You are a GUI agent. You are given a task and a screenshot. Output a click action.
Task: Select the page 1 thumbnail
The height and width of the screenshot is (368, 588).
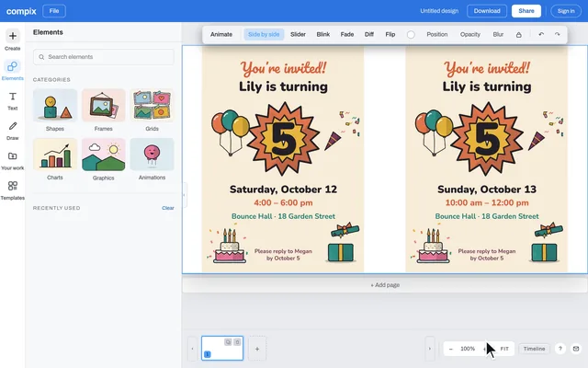[222, 349]
